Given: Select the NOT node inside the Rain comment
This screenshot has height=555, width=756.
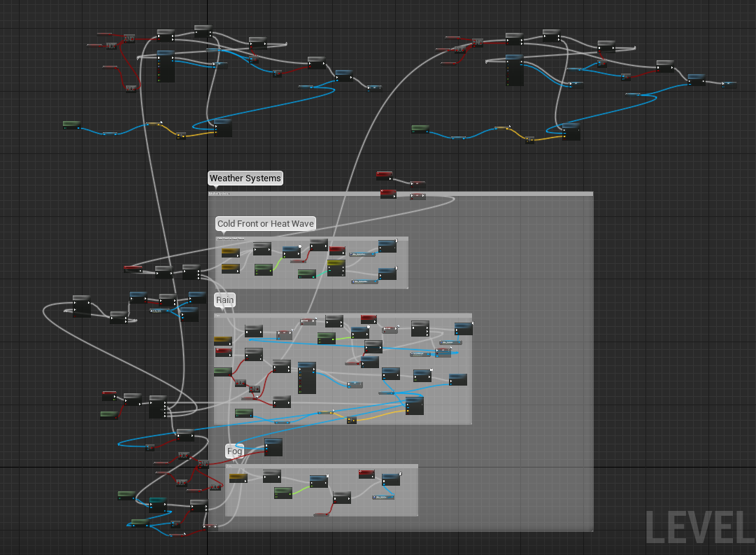Looking at the screenshot, I should click(x=240, y=383).
